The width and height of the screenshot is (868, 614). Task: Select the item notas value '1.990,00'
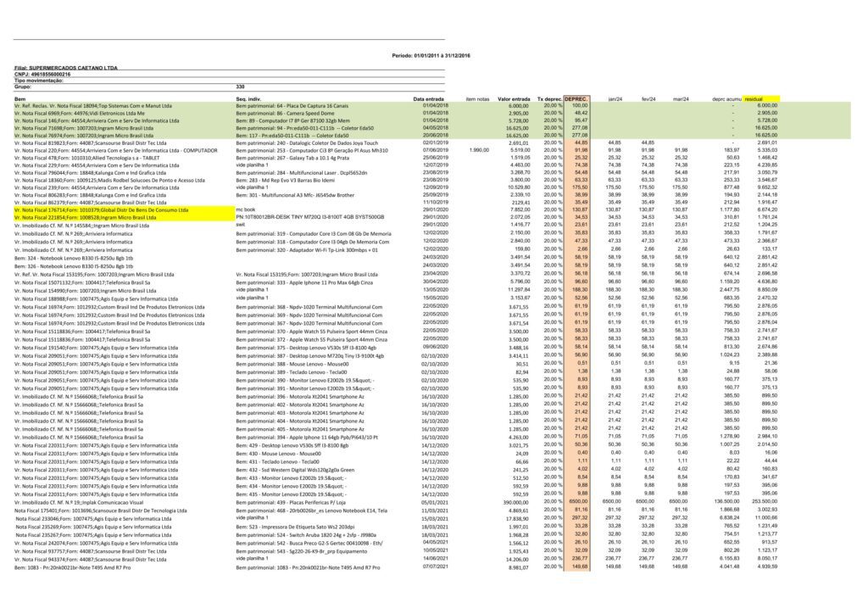(479, 150)
